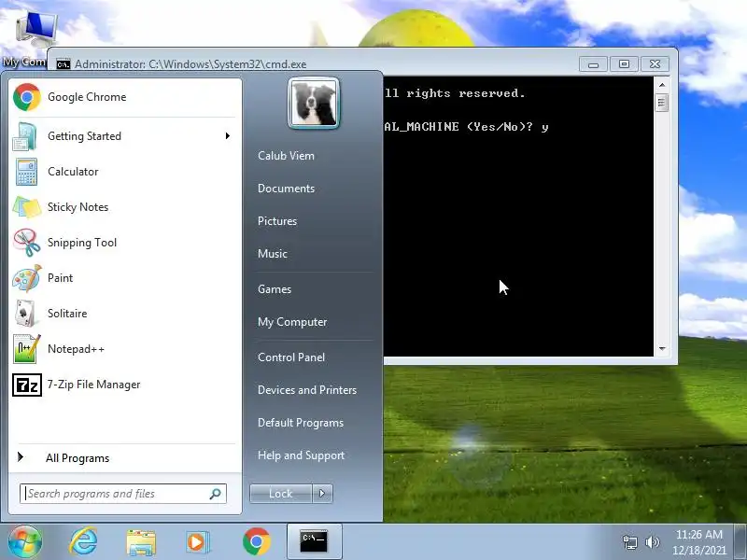
Task: Maximize the cmd.exe window
Action: coord(624,64)
